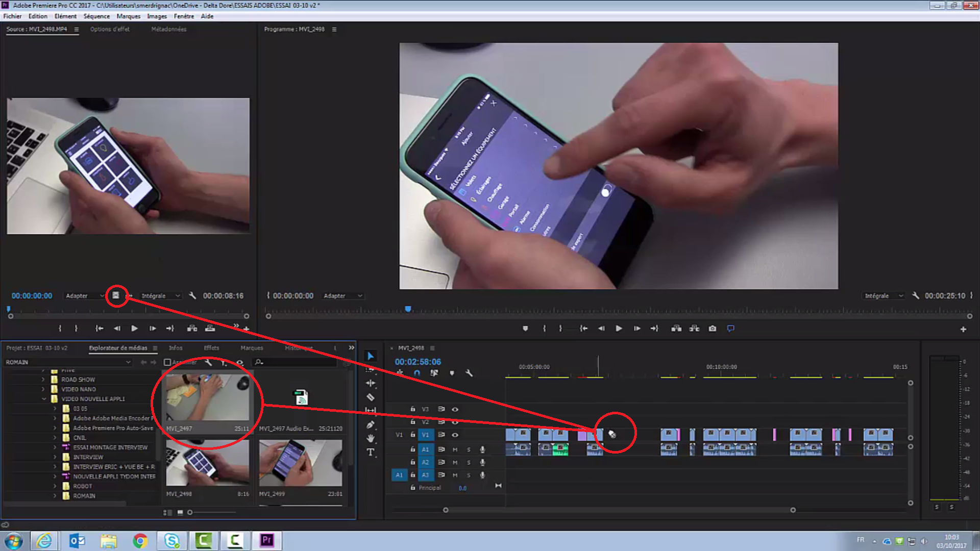Play in Source monitor

[134, 329]
